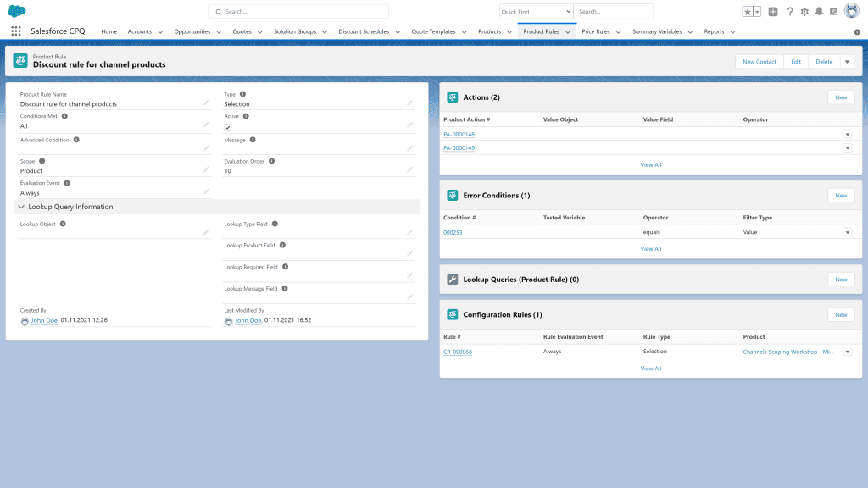Click the info icon next to Type
The width and height of the screenshot is (868, 488).
tap(242, 94)
